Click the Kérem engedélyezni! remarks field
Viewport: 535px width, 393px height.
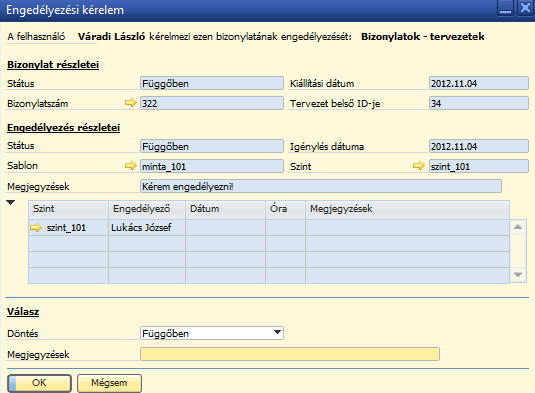321,186
